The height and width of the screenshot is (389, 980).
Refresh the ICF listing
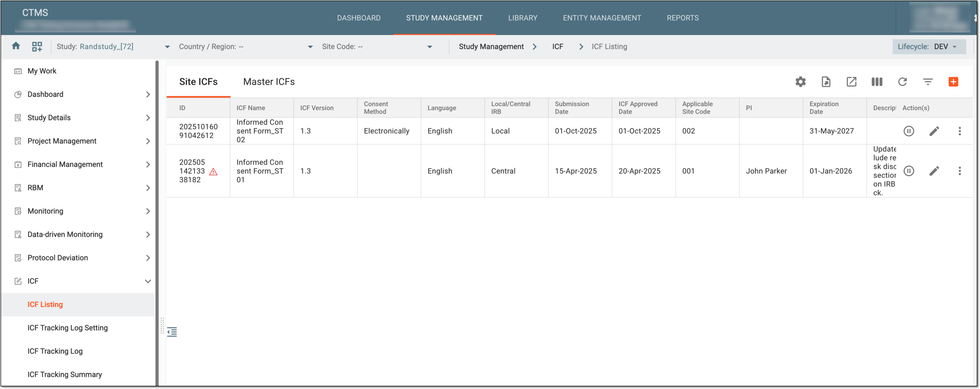(902, 82)
